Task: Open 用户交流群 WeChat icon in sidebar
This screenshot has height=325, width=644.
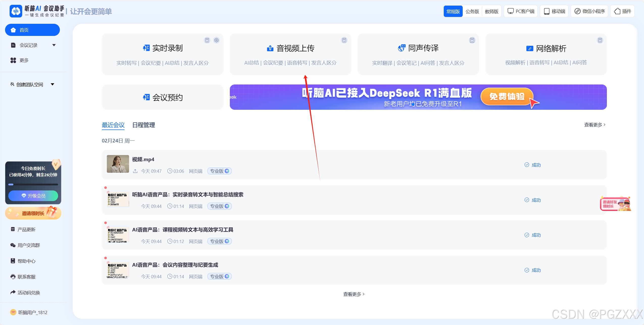Action: click(13, 245)
